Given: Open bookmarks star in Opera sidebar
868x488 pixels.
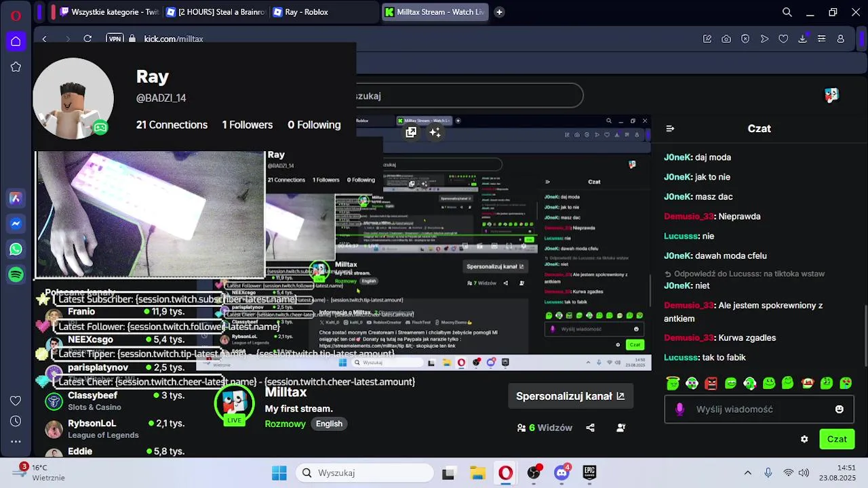Looking at the screenshot, I should [16, 67].
